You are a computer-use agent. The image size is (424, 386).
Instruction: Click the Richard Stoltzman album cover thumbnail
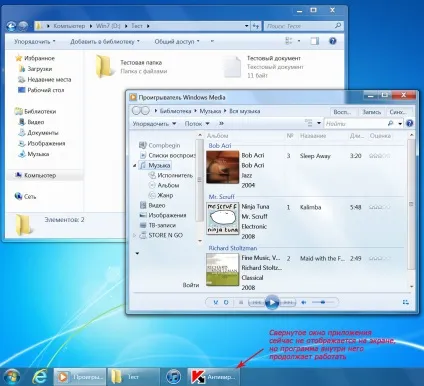click(x=222, y=269)
